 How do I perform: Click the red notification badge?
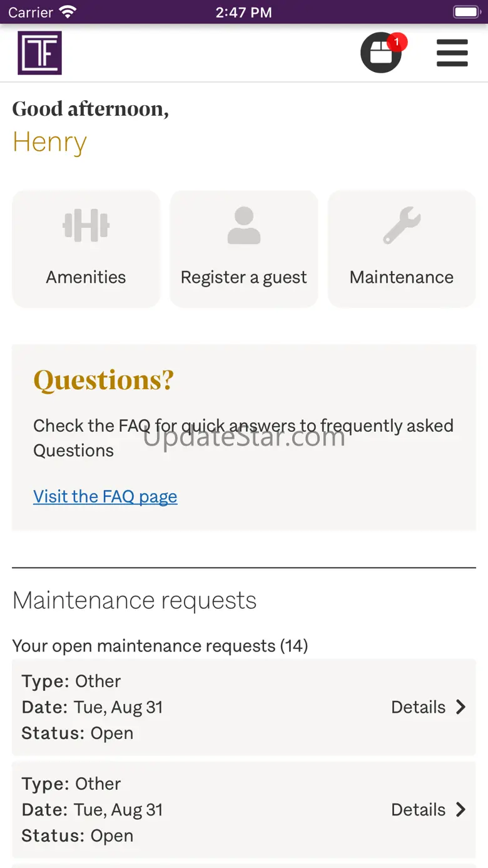coord(397,43)
